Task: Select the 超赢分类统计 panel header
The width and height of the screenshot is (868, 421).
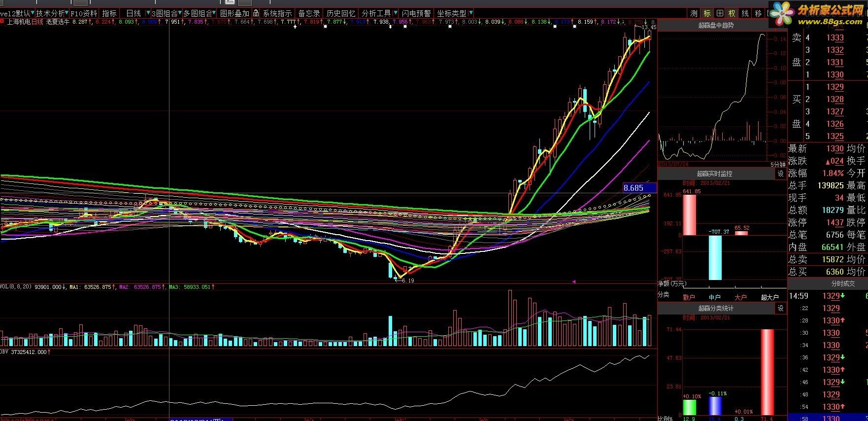Action: (715, 308)
